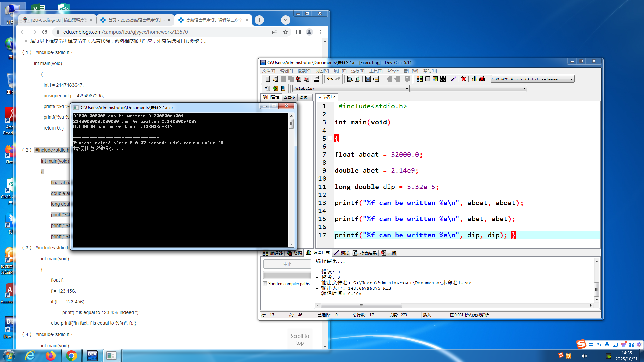Open the 运行[R] menu
Screen dimensions: 644x362
pyautogui.click(x=358, y=71)
